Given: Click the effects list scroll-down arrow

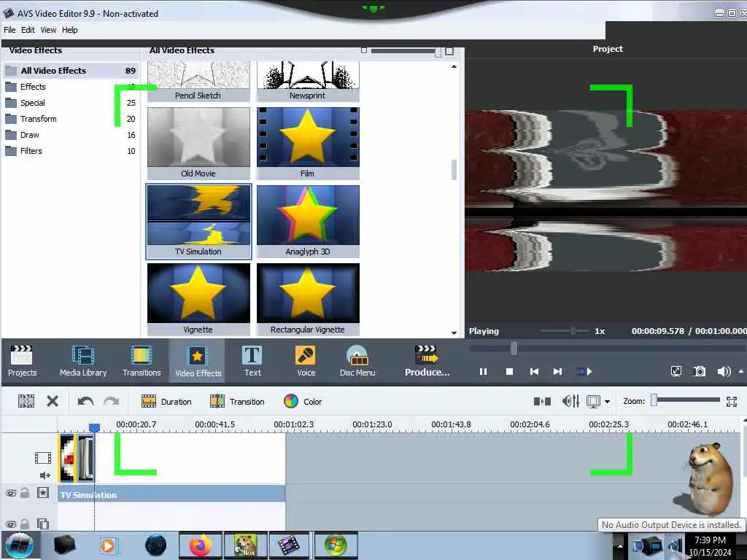Looking at the screenshot, I should [x=454, y=332].
